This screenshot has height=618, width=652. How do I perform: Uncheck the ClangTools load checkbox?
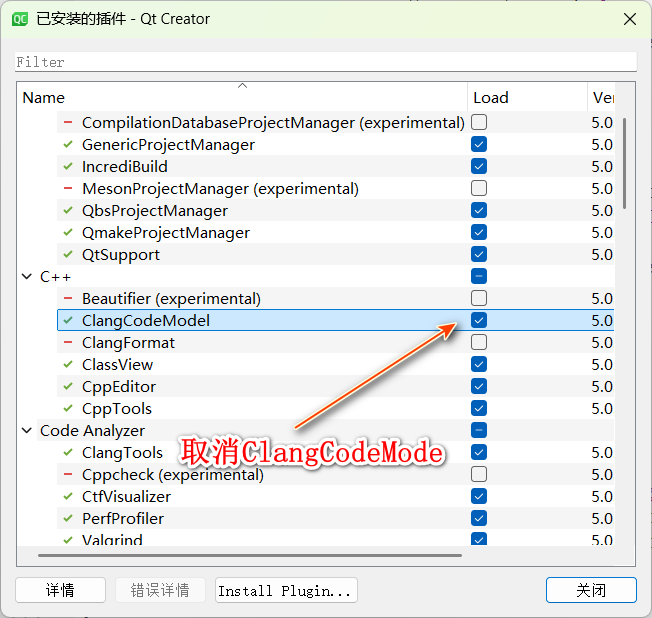click(479, 452)
